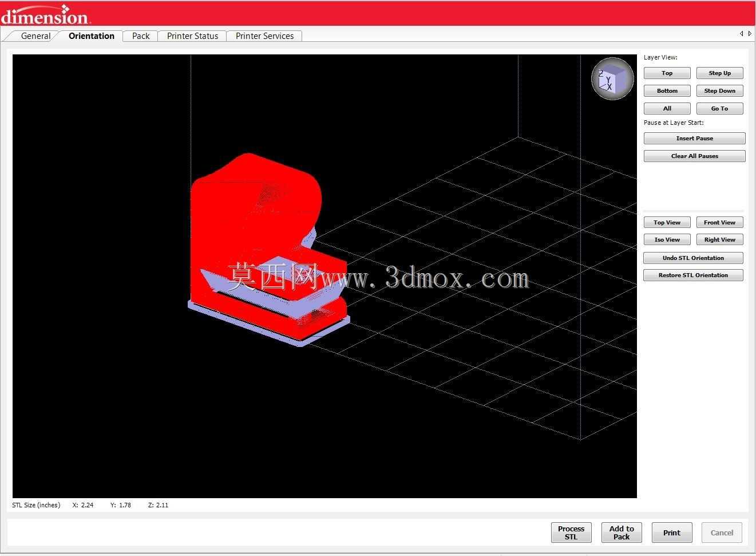Screen dimensions: 756x556
Task: Switch to Right View
Action: (x=720, y=240)
